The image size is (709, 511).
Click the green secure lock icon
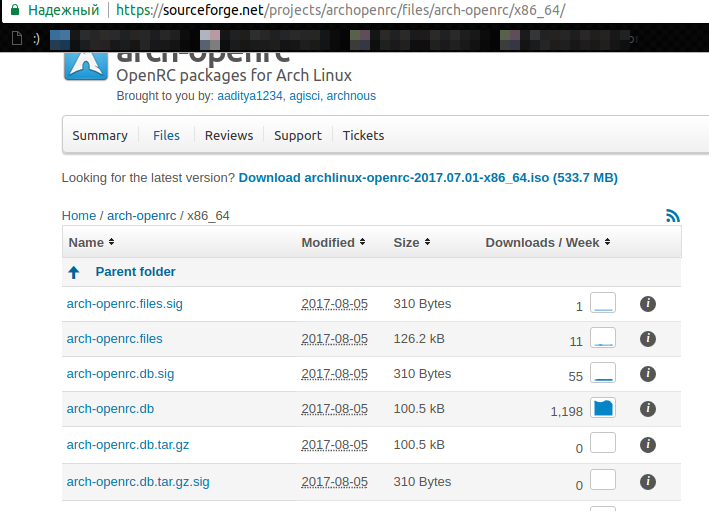click(15, 9)
